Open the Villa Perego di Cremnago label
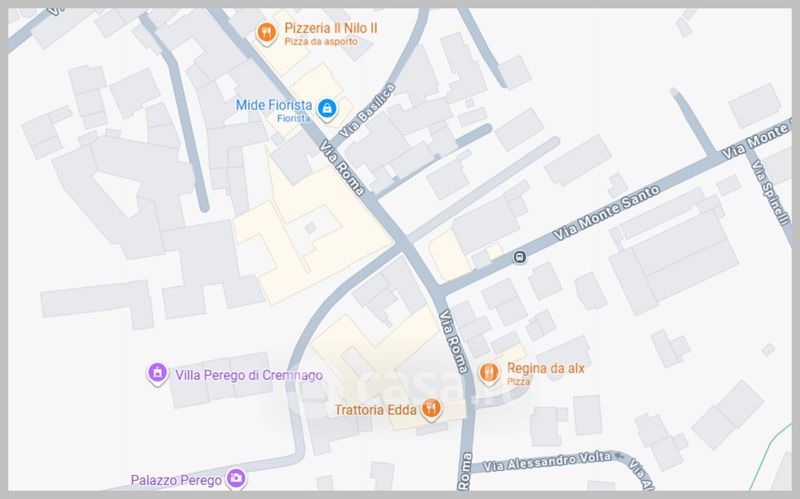800x499 pixels. tap(249, 375)
